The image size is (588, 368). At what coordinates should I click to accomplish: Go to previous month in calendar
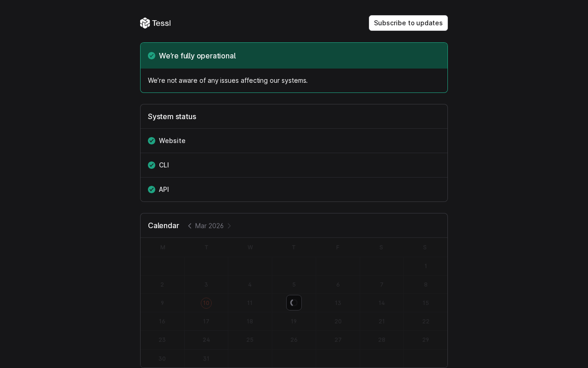pos(190,226)
